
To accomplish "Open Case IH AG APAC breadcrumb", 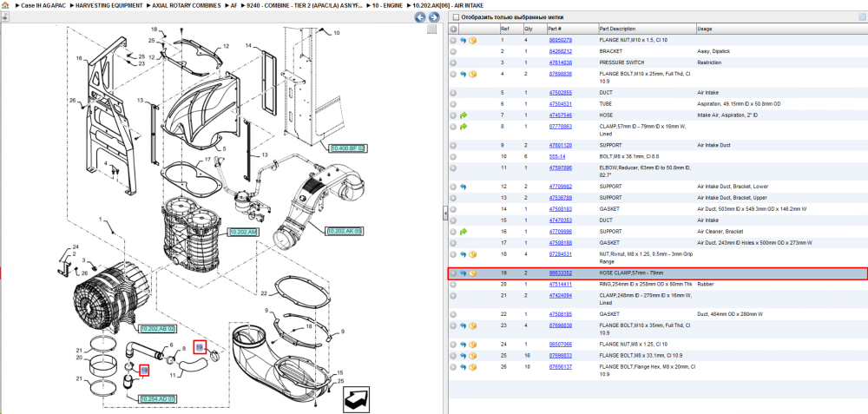I will point(43,5).
